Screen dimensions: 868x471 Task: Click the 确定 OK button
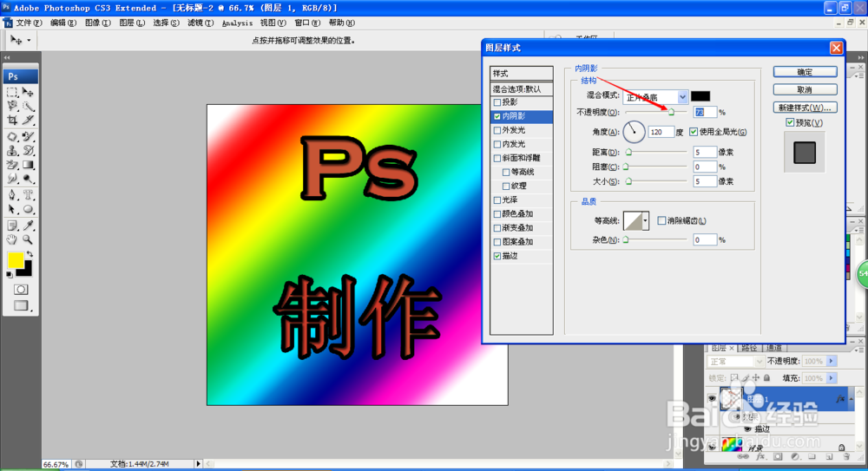click(805, 72)
